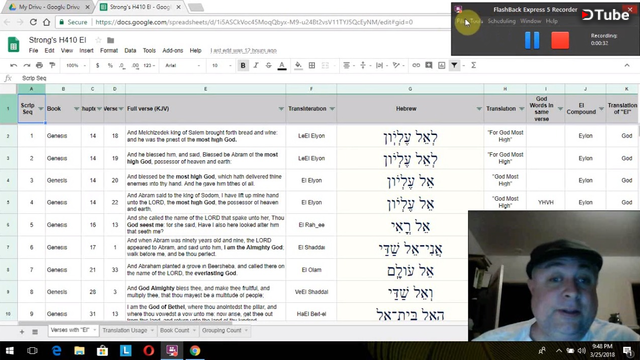Format as currency with dollar icon

tap(98, 65)
